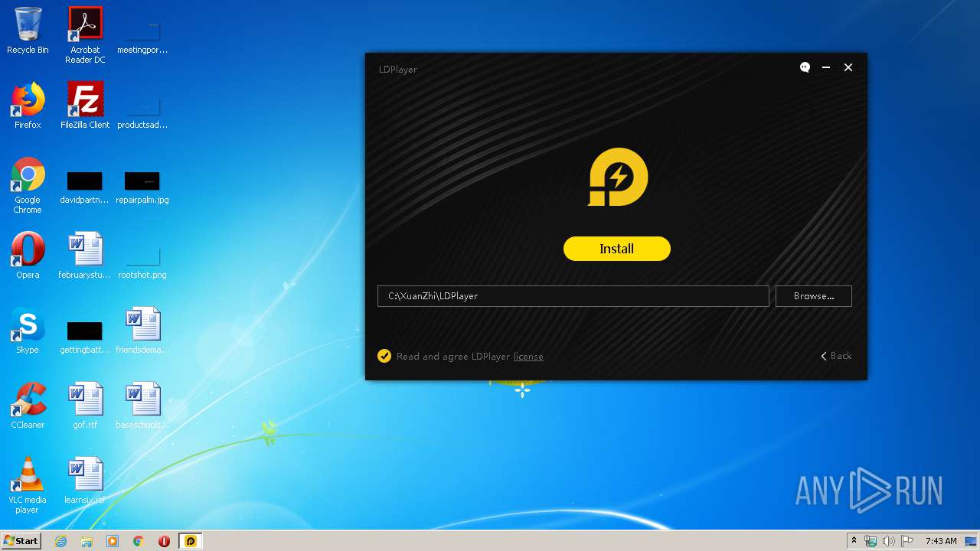
Task: Select the FileZilla Client desktop shortcut
Action: (x=85, y=106)
